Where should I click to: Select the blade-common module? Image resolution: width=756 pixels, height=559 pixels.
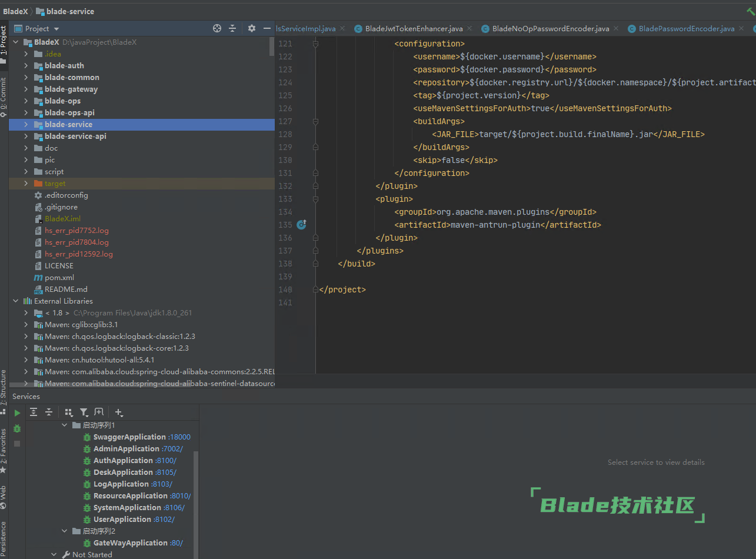pyautogui.click(x=72, y=77)
